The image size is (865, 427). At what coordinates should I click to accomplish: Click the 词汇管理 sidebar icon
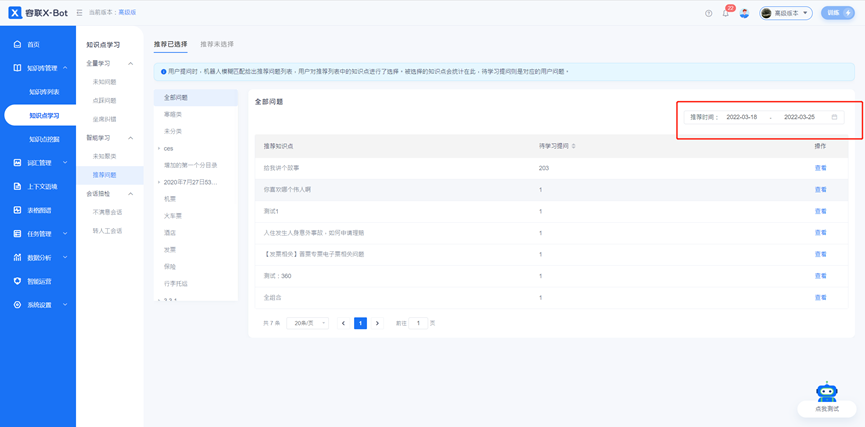[x=17, y=163]
